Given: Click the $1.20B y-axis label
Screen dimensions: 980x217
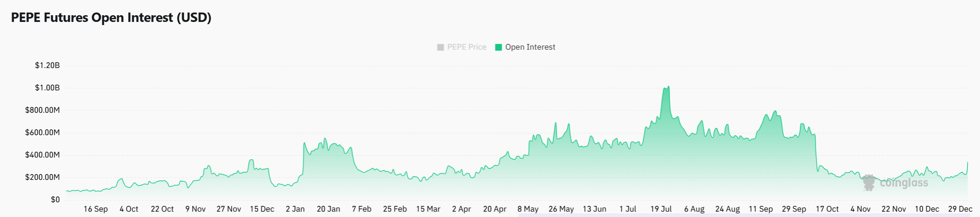Looking at the screenshot, I should click(47, 65).
